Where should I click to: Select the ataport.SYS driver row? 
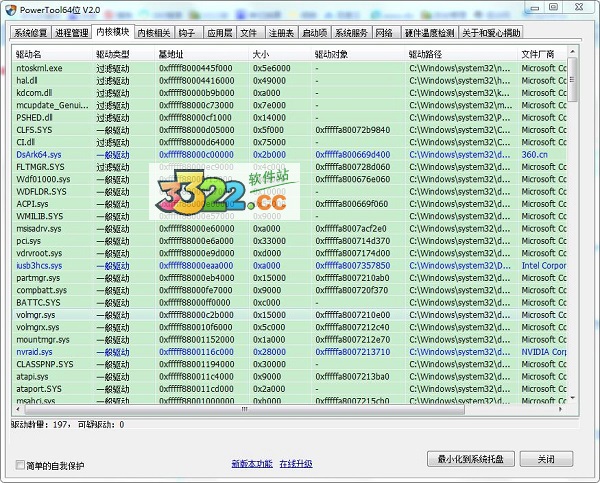click(290, 388)
